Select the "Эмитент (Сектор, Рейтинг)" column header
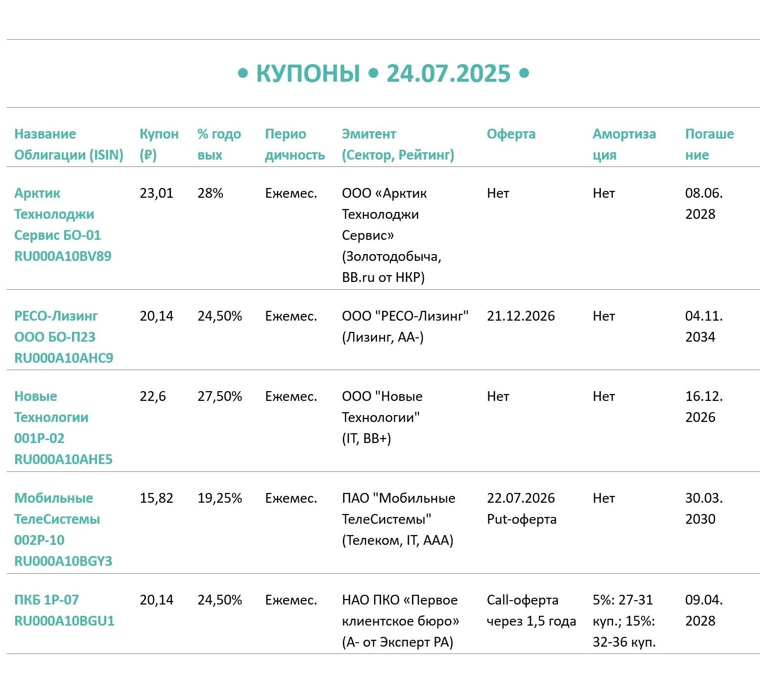767x700 pixels. pos(398,144)
